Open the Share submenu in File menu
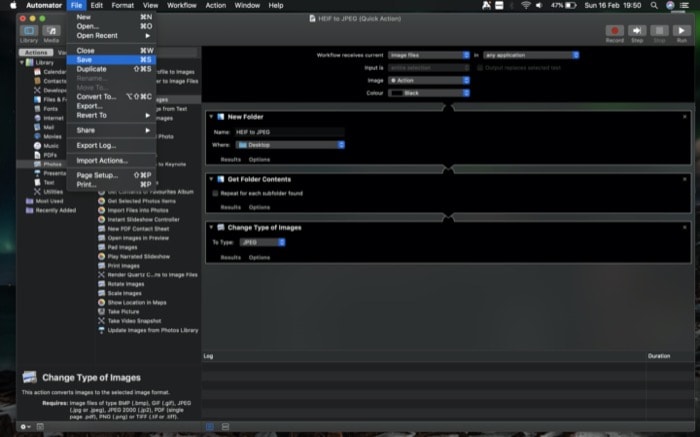The height and width of the screenshot is (437, 700). click(112, 130)
